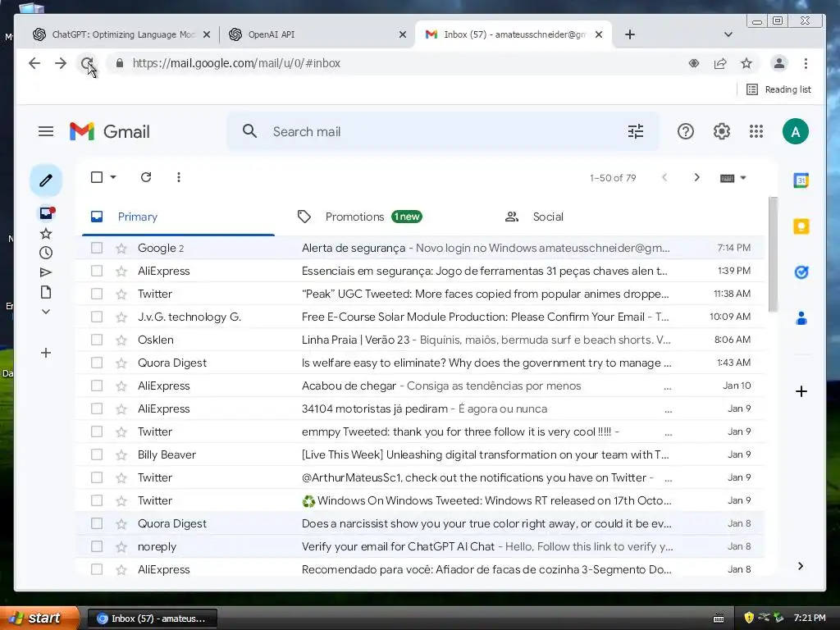
Task: Open Contacts side panel icon
Action: (x=801, y=319)
